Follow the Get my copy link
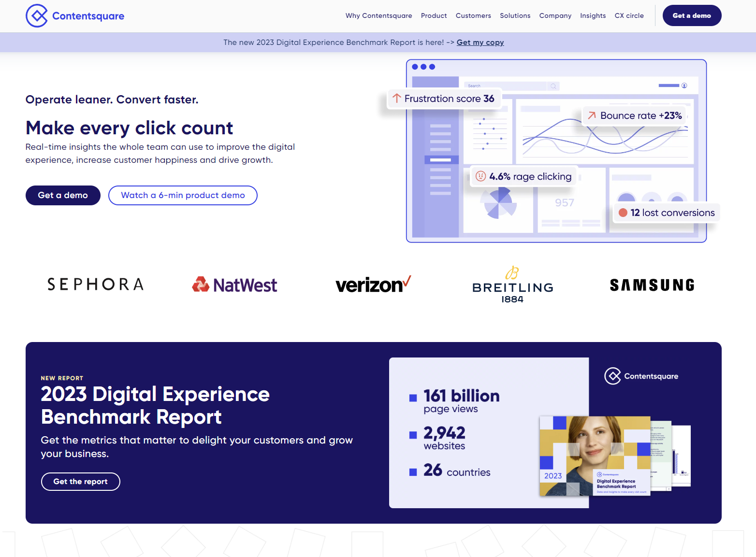The height and width of the screenshot is (557, 756). [480, 43]
